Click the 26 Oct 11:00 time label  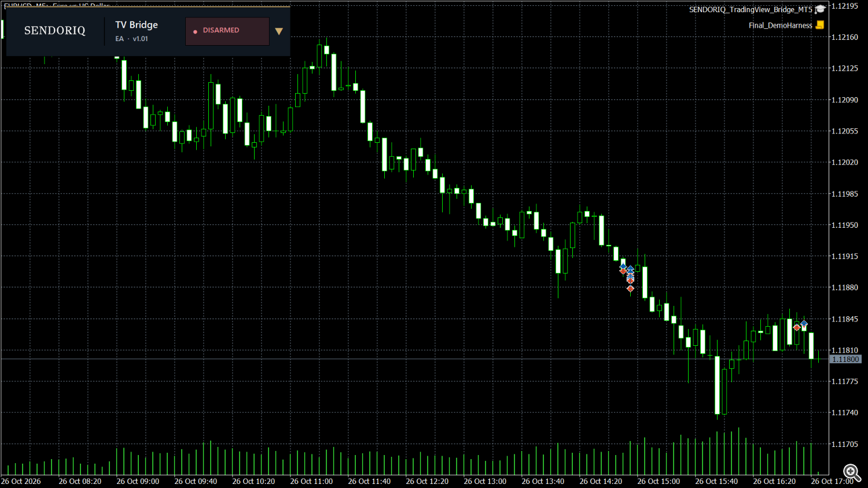311,481
